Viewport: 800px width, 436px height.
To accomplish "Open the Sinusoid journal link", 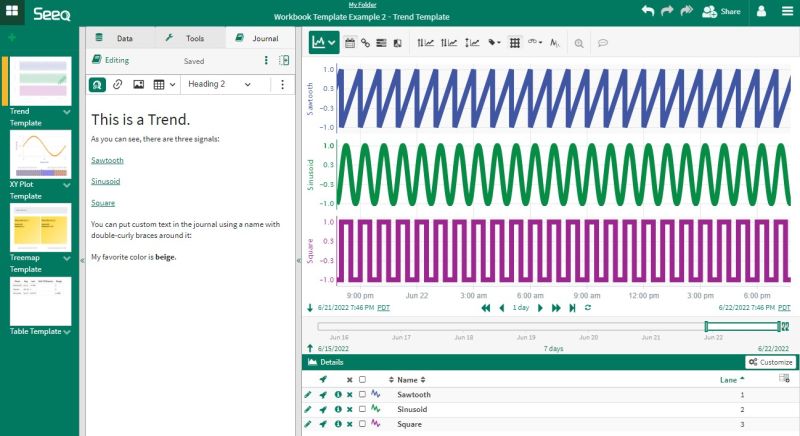I will [x=106, y=181].
